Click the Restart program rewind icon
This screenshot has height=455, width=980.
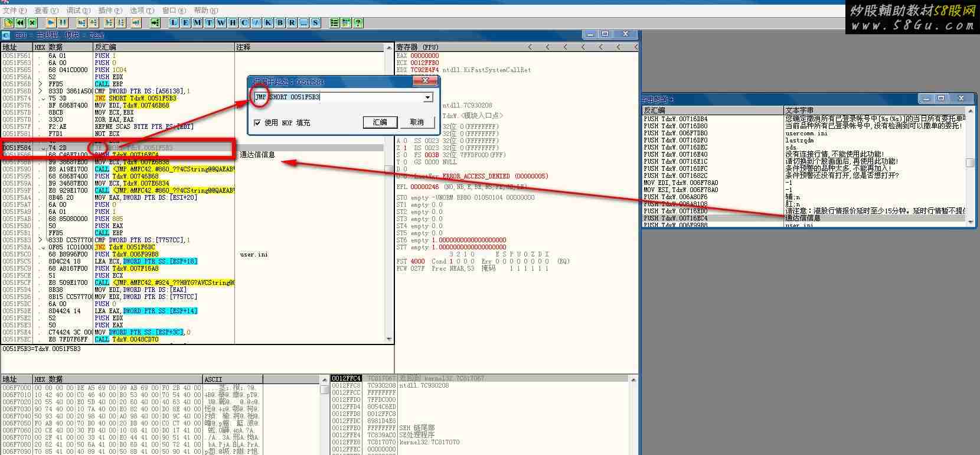21,22
